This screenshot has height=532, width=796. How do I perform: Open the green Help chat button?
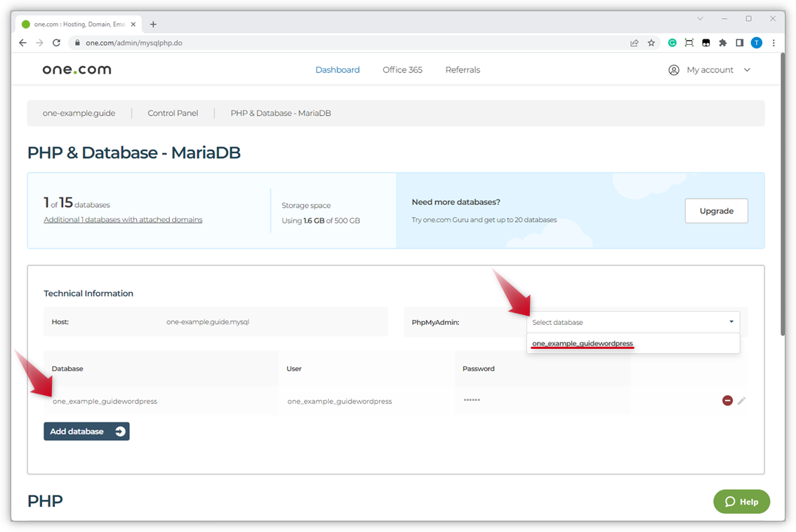point(741,502)
